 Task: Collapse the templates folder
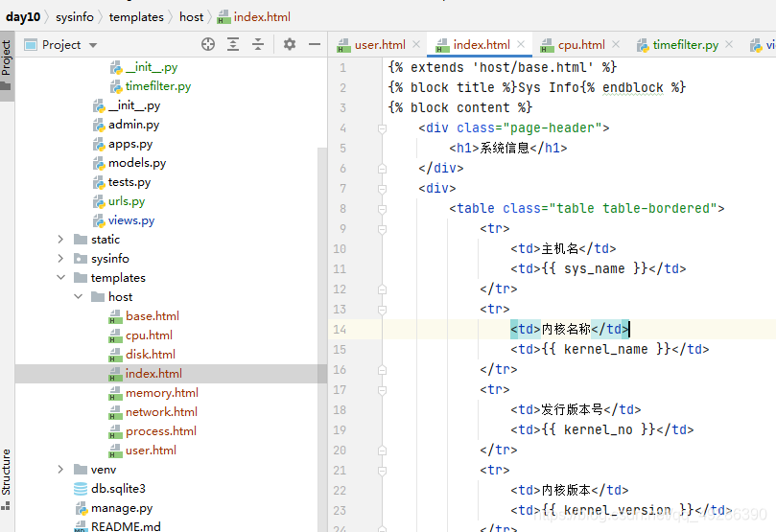point(60,278)
